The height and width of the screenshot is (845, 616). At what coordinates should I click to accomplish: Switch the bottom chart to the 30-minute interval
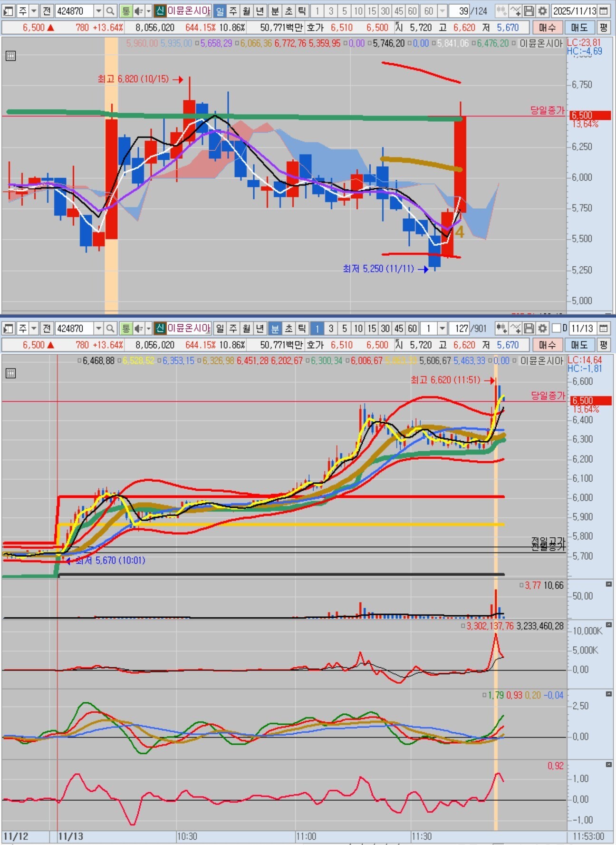385,328
